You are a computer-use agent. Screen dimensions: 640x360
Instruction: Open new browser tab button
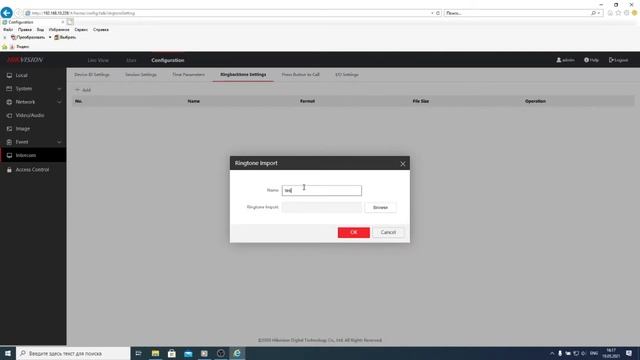click(x=70, y=22)
